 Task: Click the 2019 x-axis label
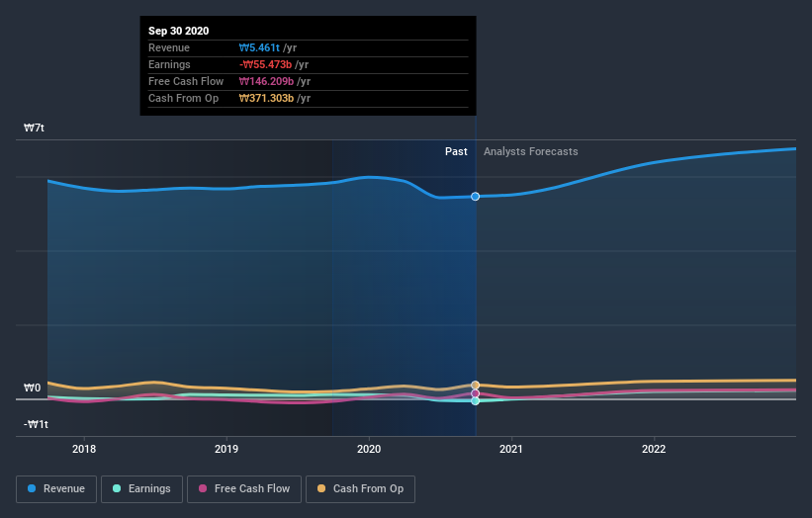(x=226, y=449)
